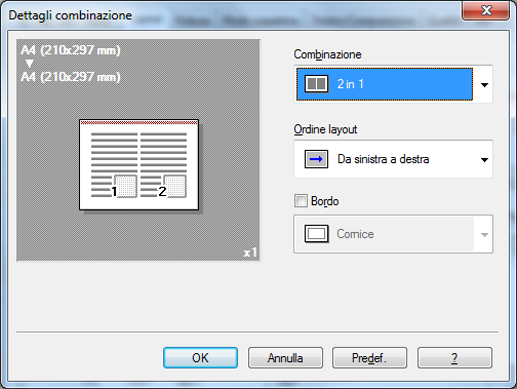This screenshot has height=389, width=517.
Task: Click the Combinazione label
Action: pyautogui.click(x=327, y=54)
